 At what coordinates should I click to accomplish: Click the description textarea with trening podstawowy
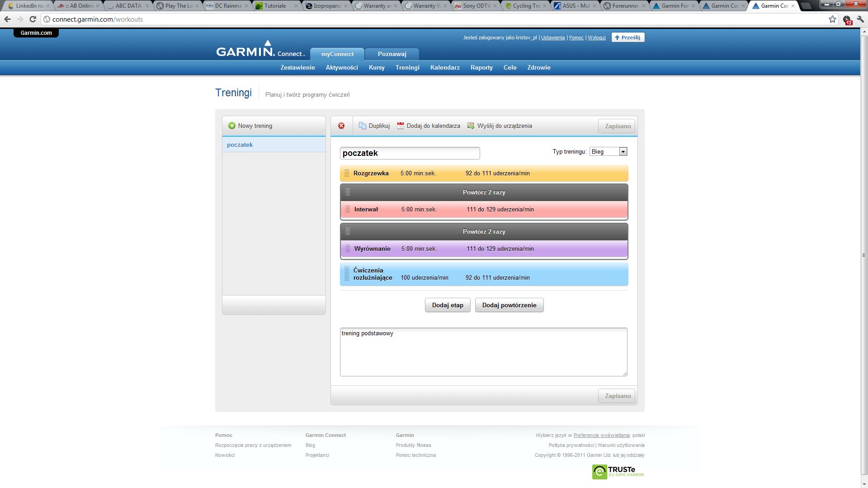pyautogui.click(x=483, y=352)
